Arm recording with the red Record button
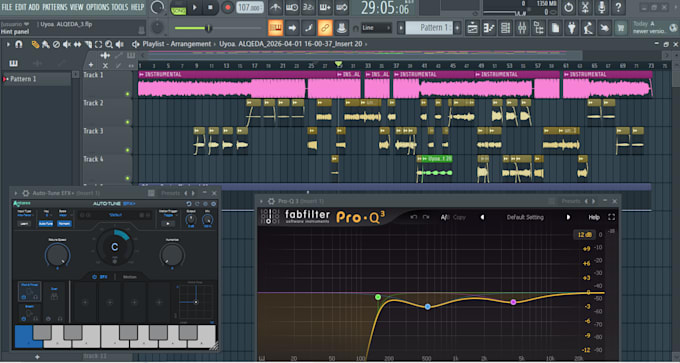 click(x=227, y=7)
